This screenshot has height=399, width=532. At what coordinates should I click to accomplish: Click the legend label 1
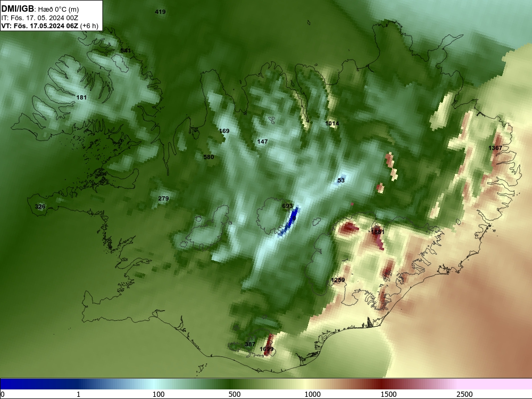(x=78, y=394)
